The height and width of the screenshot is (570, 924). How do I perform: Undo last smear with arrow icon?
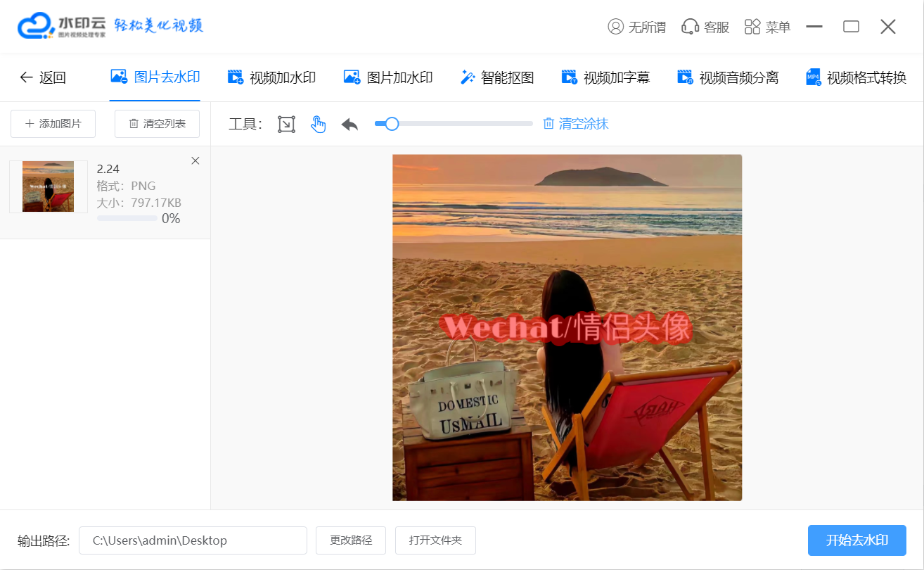coord(349,125)
